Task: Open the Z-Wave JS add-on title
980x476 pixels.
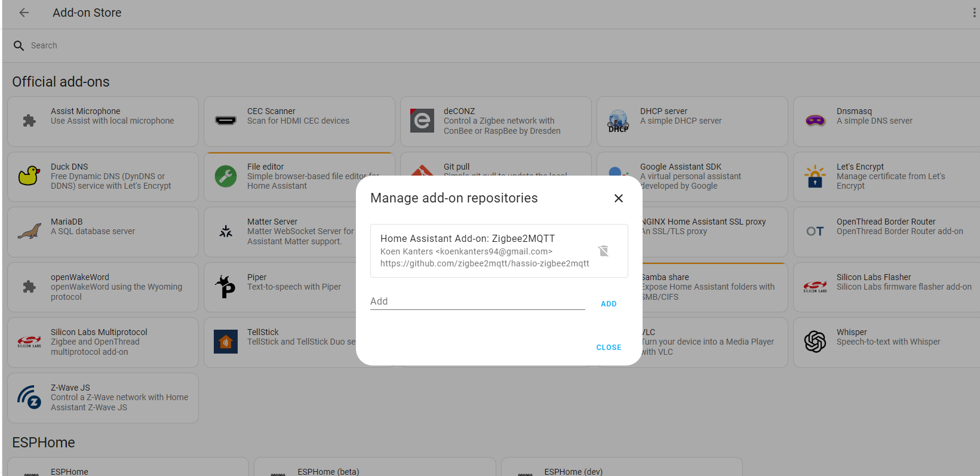Action: coord(70,388)
